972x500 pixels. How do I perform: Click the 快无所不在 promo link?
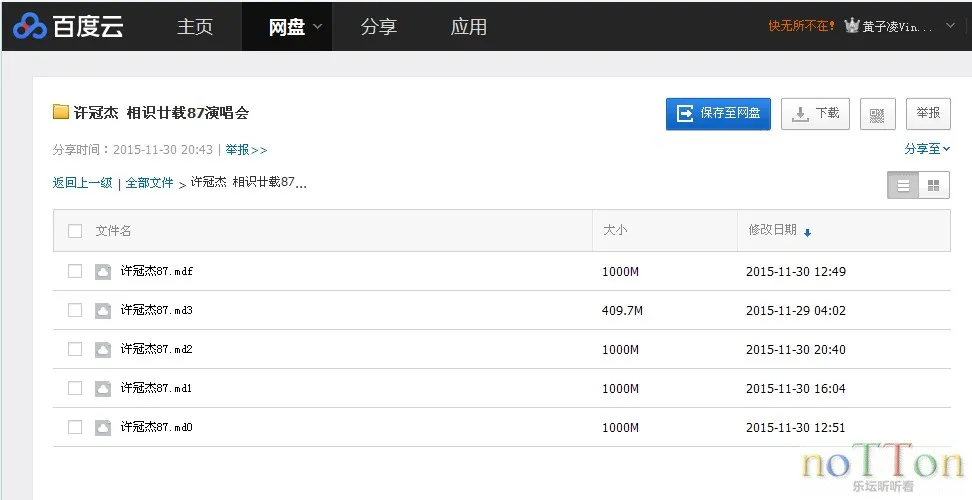point(802,26)
